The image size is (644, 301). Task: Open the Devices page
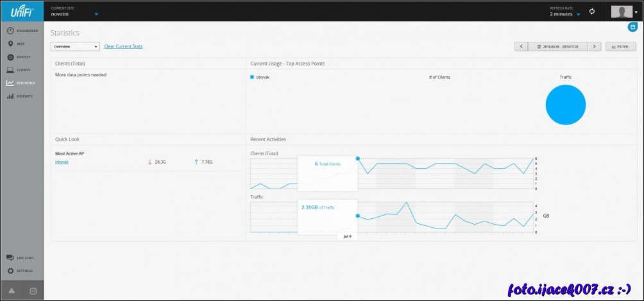coord(22,57)
